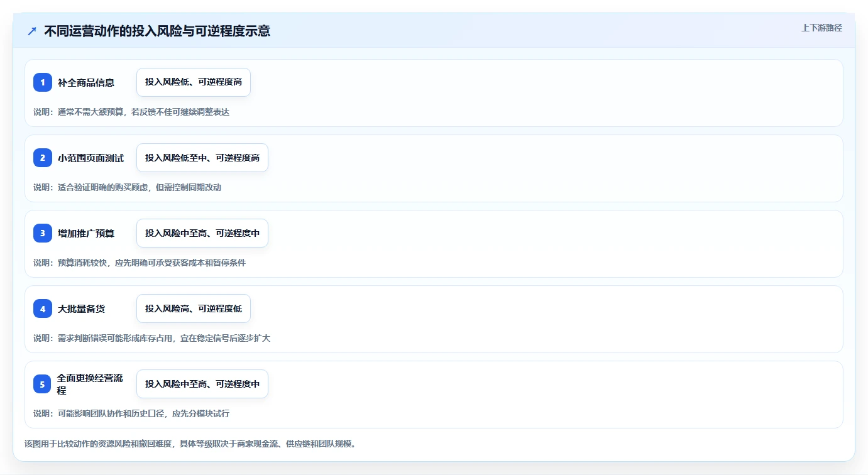Select step number 1 badge

[x=43, y=82]
